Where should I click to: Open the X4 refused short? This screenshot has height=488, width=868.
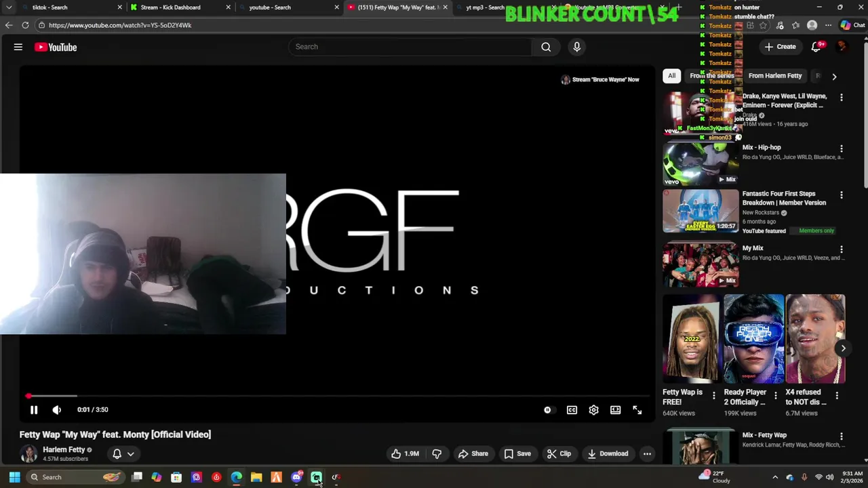(x=815, y=338)
